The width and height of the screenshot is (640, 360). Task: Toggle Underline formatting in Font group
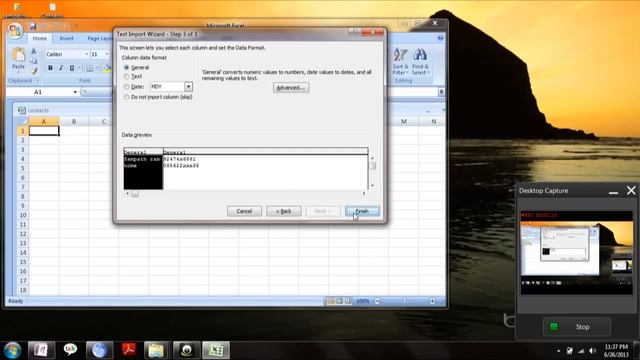71,68
